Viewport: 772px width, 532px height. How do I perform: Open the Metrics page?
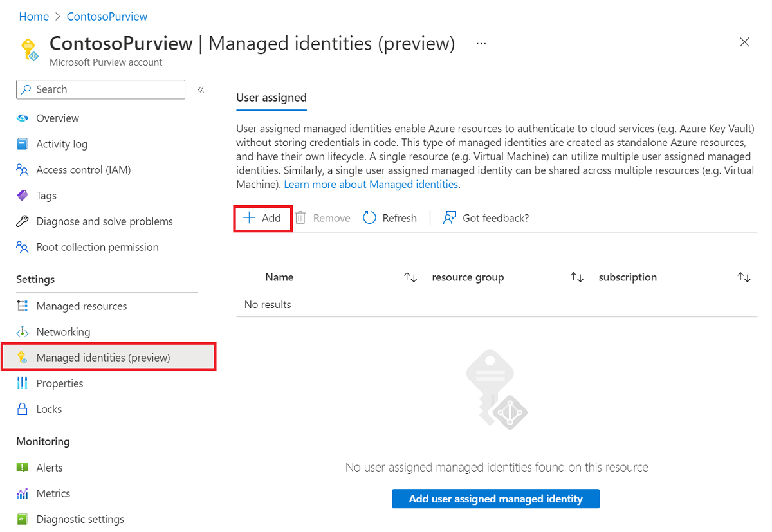[51, 493]
